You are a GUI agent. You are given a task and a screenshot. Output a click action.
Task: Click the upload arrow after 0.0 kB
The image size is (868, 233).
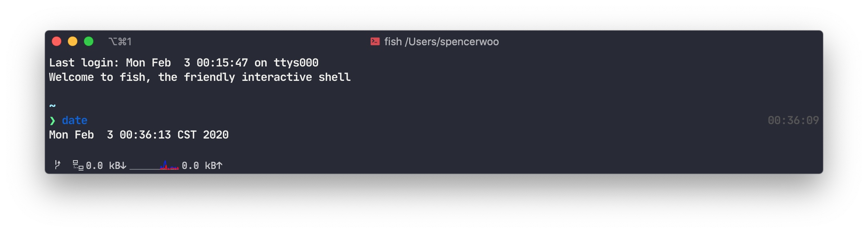point(219,165)
